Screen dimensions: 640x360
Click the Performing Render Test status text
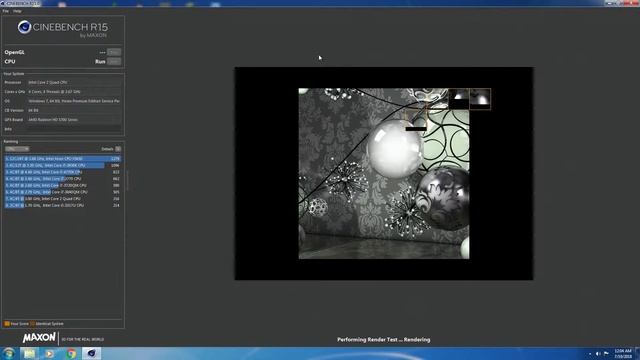pyautogui.click(x=384, y=340)
